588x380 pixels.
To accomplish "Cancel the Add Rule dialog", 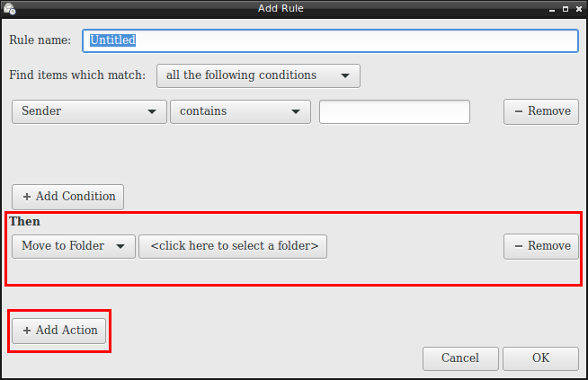I will click(460, 358).
